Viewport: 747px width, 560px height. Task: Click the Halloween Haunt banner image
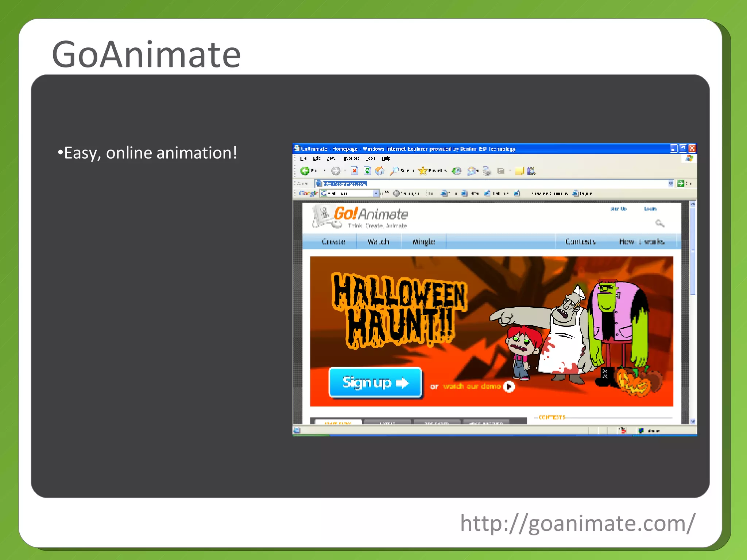pyautogui.click(x=492, y=331)
